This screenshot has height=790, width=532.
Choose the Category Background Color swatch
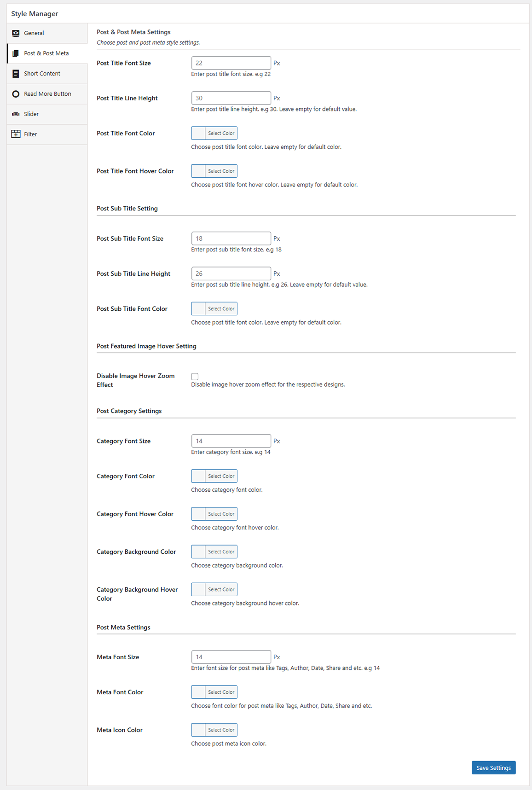(x=214, y=552)
